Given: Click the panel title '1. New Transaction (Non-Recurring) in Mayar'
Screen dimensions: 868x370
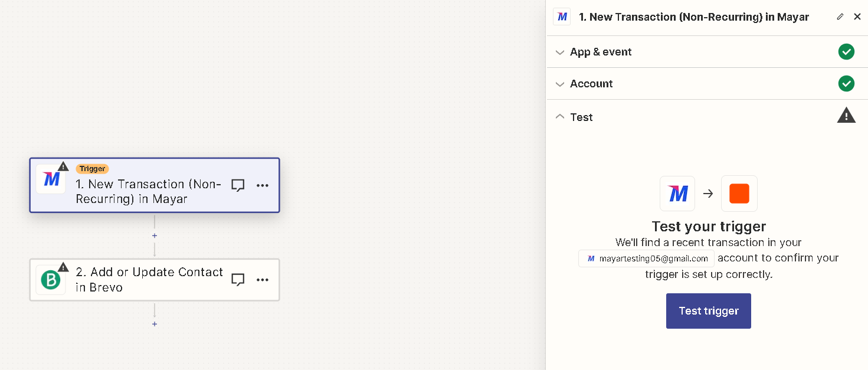Looking at the screenshot, I should click(x=694, y=17).
